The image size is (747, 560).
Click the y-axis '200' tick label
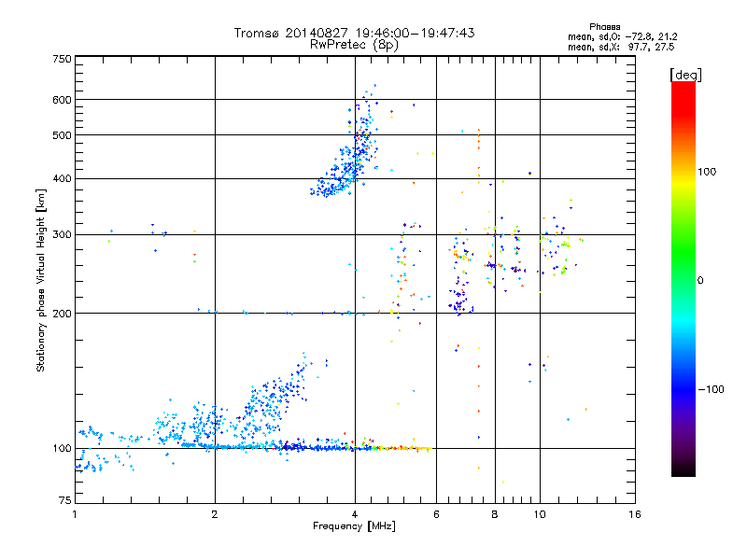[x=62, y=314]
